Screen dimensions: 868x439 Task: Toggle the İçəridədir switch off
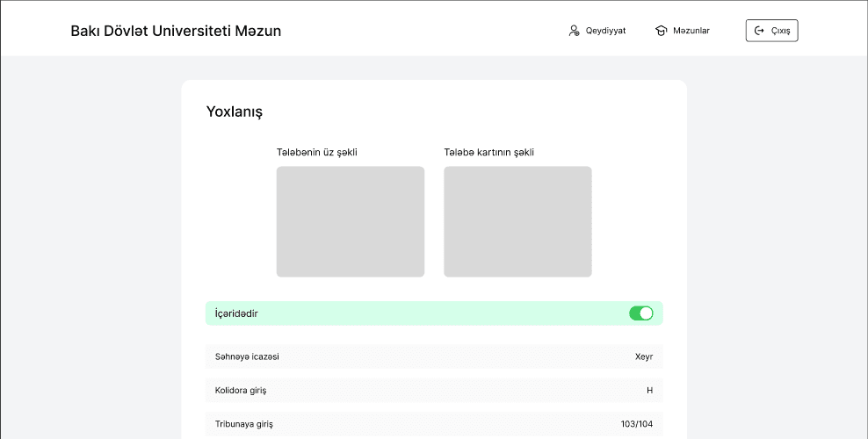pos(641,313)
